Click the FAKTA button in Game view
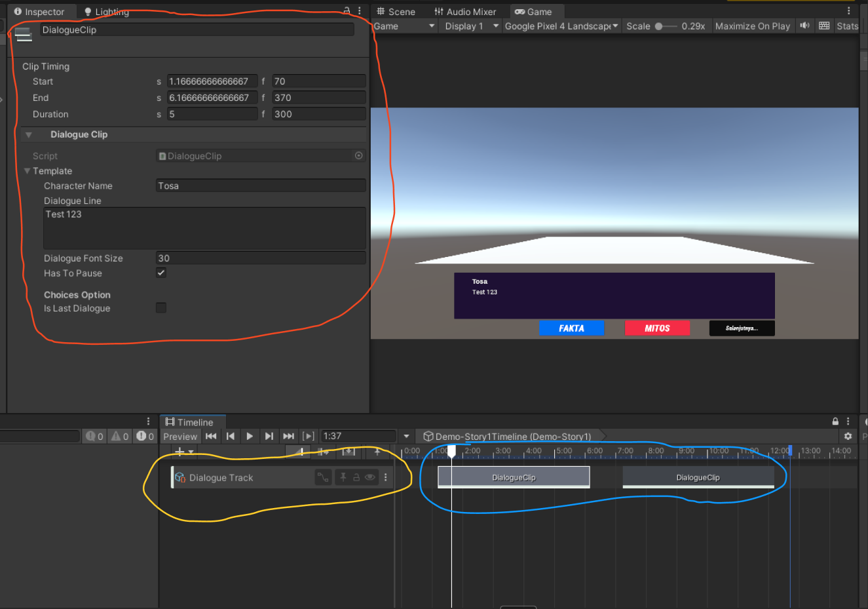The image size is (868, 609). coord(571,328)
